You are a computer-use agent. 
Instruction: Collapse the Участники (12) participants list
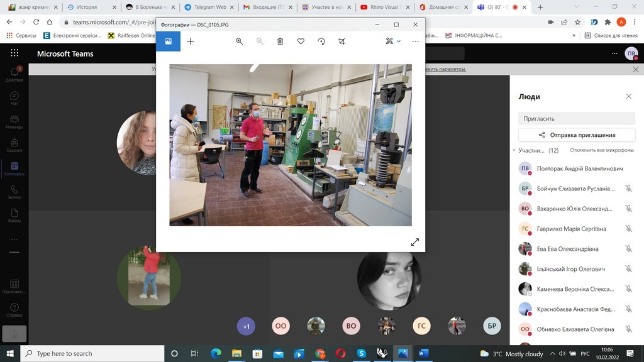point(514,151)
